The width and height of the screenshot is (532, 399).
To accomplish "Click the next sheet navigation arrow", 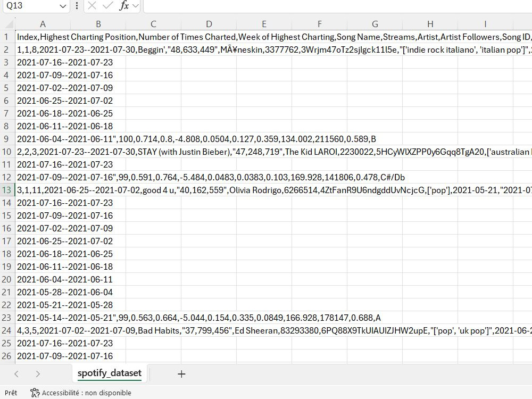I will coord(38,374).
